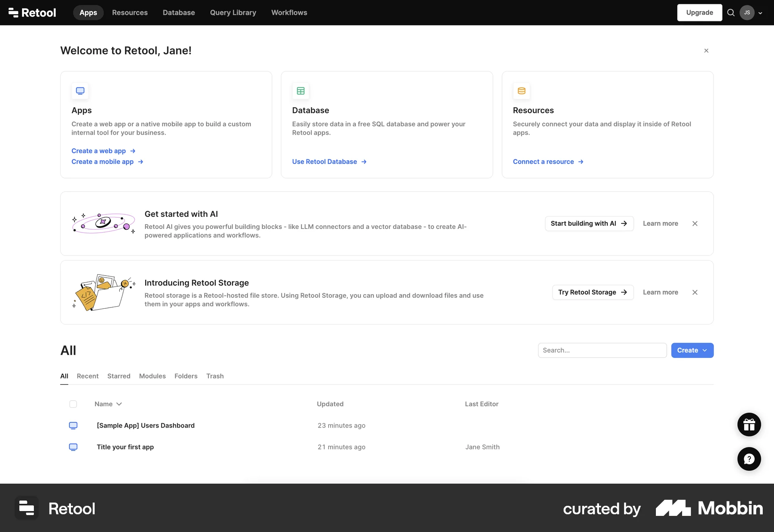Dismiss the Get started with AI banner
The image size is (774, 532).
click(695, 223)
